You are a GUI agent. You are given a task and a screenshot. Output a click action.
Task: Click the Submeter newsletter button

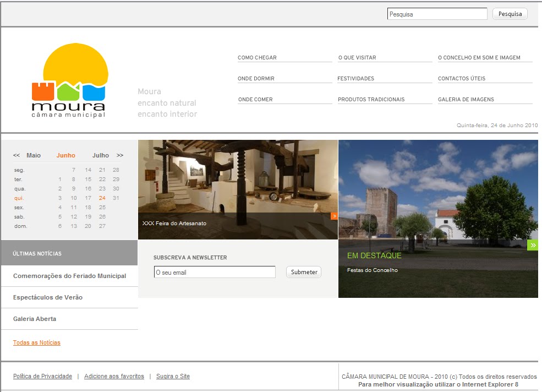304,272
